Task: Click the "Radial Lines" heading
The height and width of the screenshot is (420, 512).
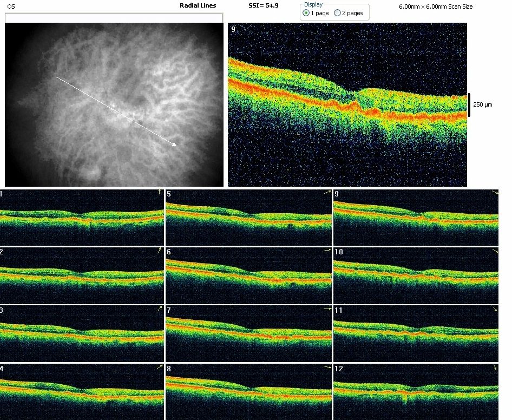Action: pos(198,5)
